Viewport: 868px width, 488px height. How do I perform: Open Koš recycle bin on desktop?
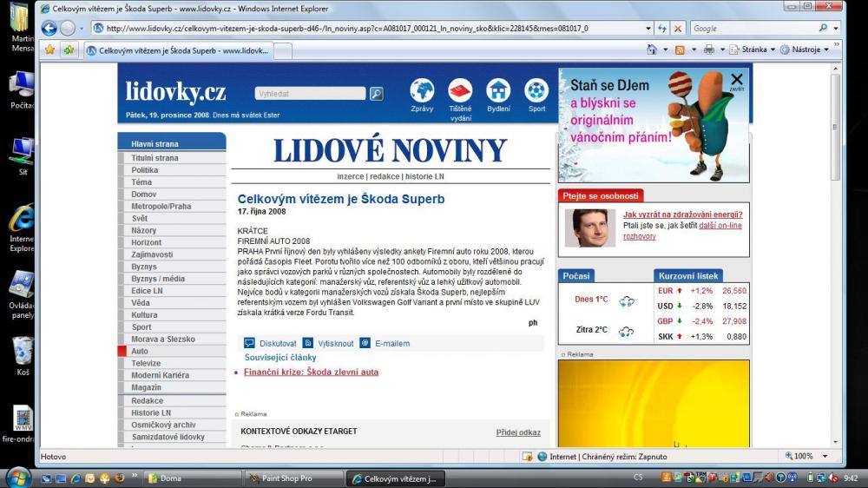[x=23, y=356]
